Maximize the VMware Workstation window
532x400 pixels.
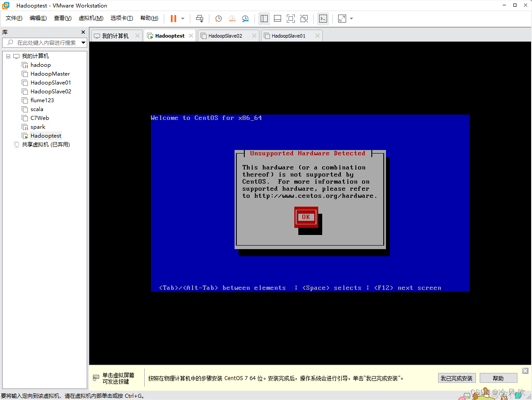515,5
